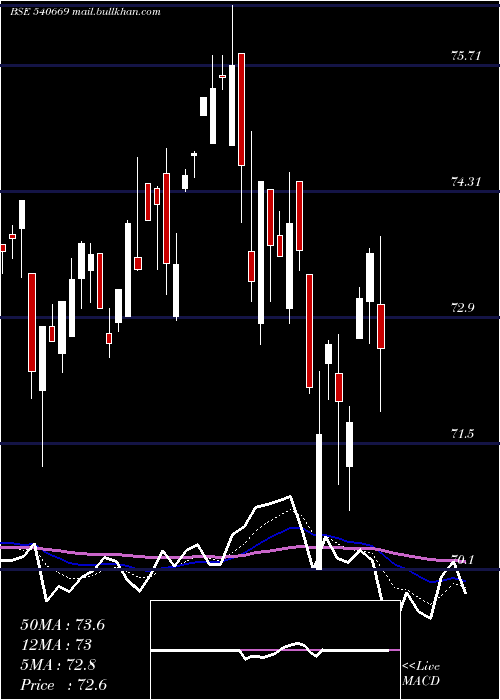Click the 'Price : 72.6' readout

(x=63, y=685)
